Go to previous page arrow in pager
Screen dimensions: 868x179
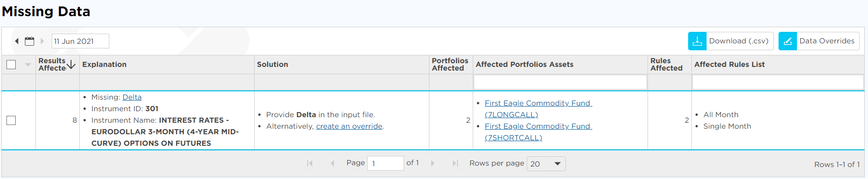[x=332, y=163]
